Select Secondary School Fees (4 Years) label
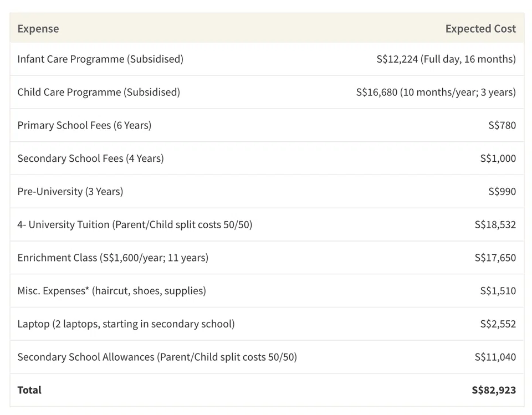532x415 pixels. click(x=90, y=158)
